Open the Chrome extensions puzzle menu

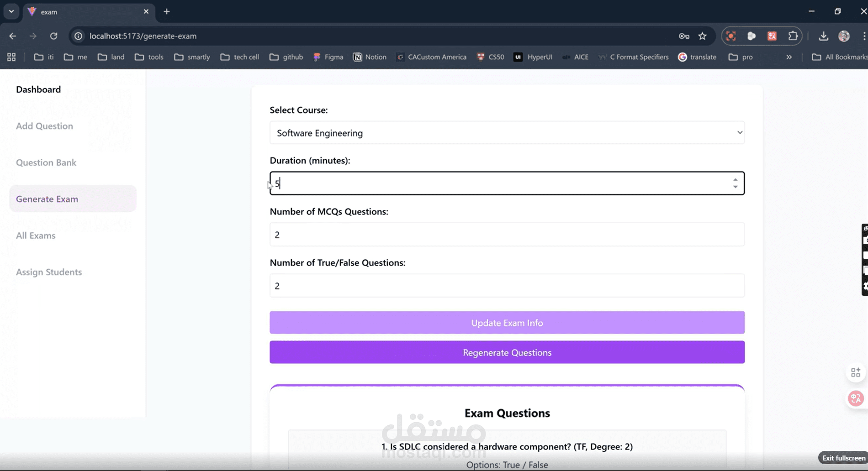793,36
